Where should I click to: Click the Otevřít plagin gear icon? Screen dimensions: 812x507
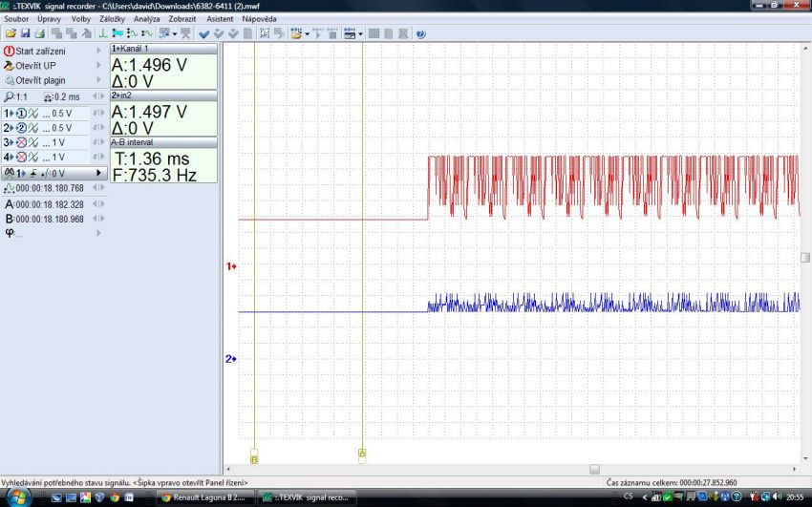[9, 80]
